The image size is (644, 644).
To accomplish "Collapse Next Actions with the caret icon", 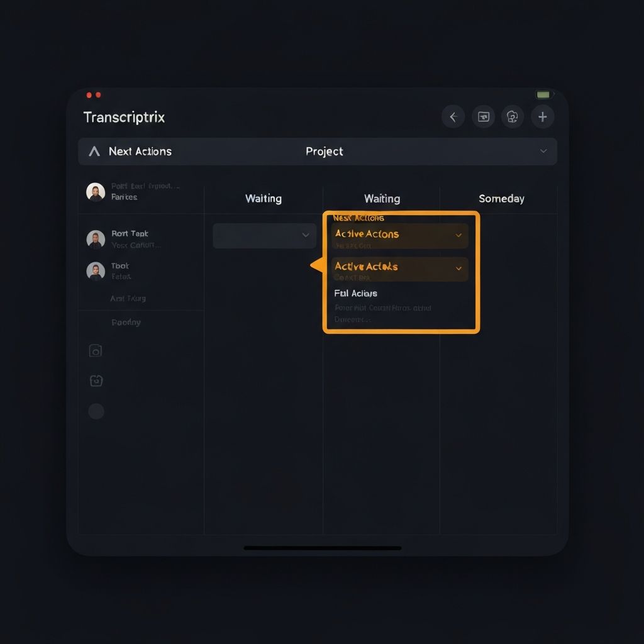I will click(94, 152).
